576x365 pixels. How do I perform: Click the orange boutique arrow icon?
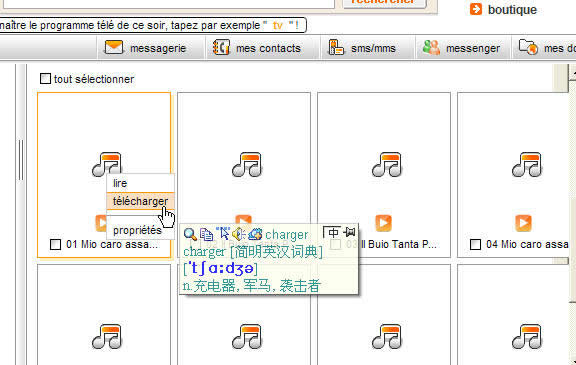[x=476, y=9]
